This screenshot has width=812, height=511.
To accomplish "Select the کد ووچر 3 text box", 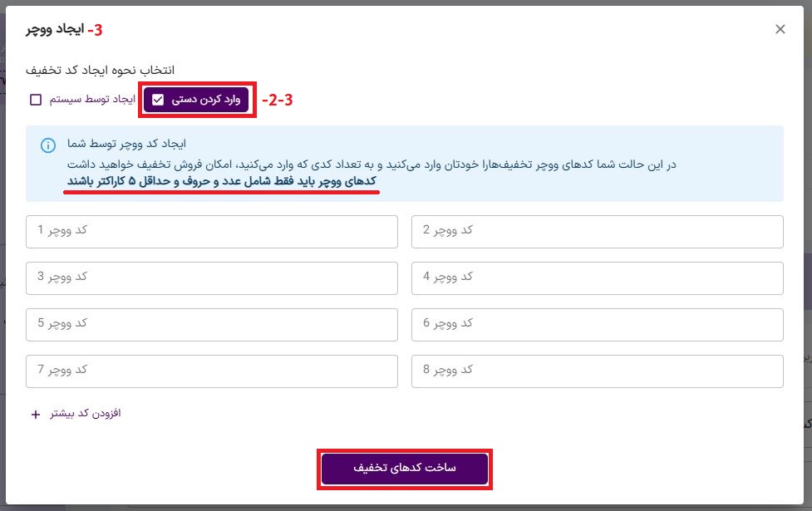I will click(x=212, y=278).
